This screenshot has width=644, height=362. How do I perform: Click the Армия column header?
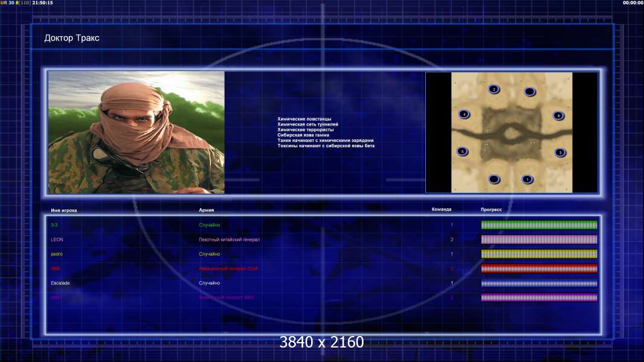pos(206,210)
